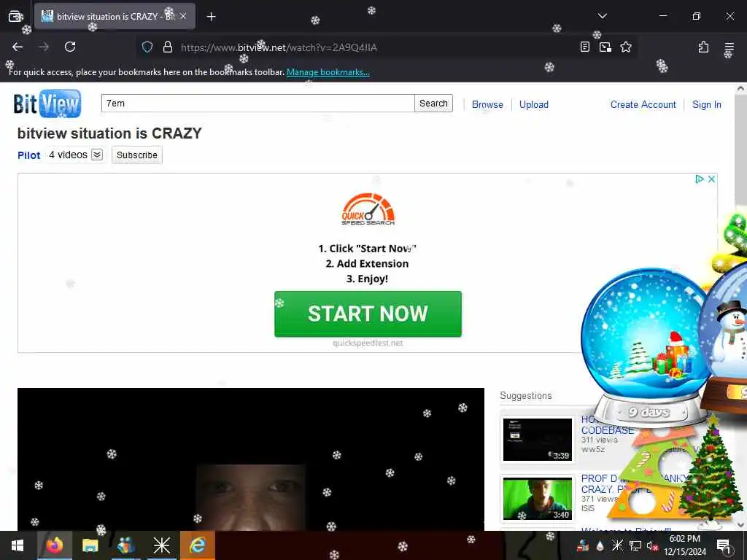Switch to Firefox in the taskbar
This screenshot has height=560, width=747.
tap(54, 545)
